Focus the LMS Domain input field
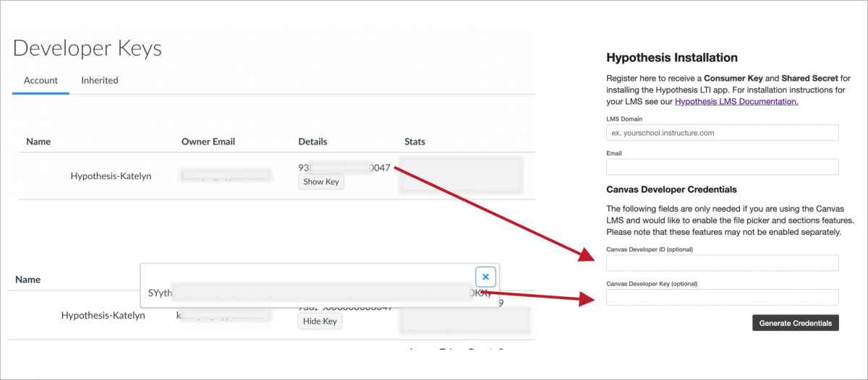 point(723,132)
